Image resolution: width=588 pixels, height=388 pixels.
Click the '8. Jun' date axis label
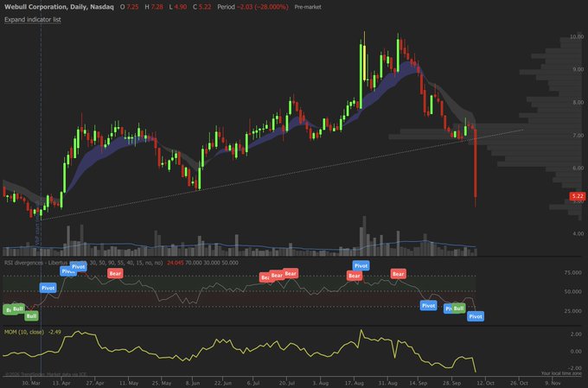193,383
